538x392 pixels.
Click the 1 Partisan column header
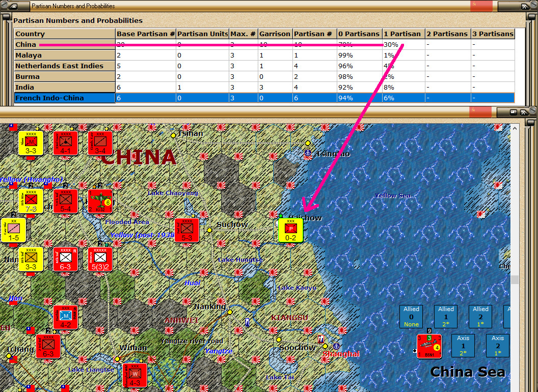(x=404, y=34)
